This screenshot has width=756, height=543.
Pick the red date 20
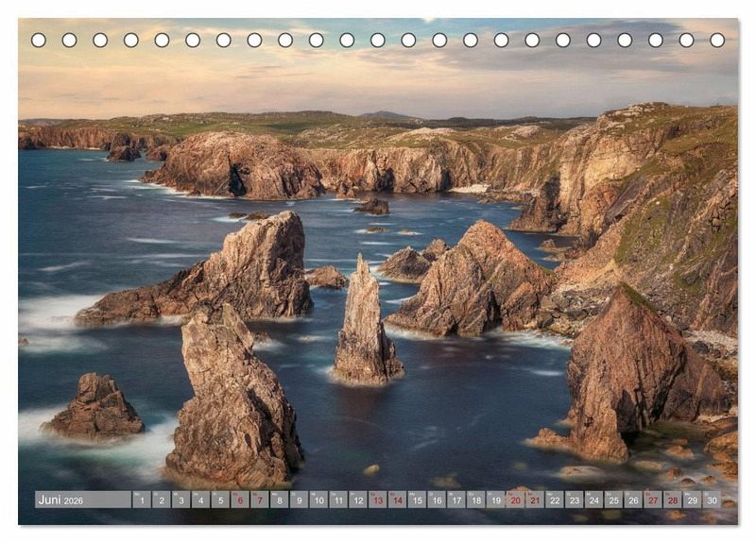pos(515,500)
